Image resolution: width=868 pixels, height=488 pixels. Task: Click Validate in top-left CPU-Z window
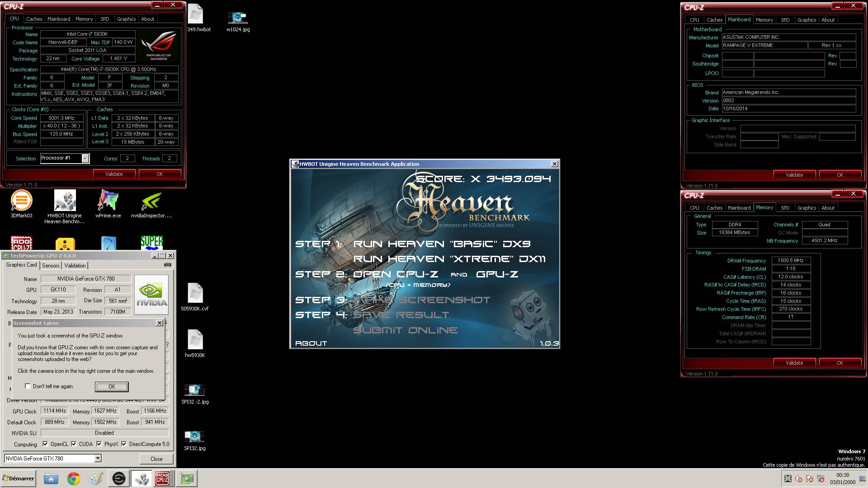click(114, 174)
